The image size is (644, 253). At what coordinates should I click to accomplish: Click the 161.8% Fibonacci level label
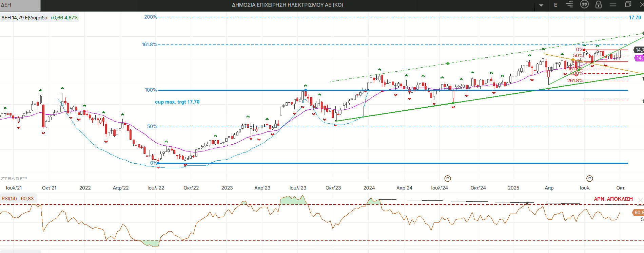tap(149, 44)
